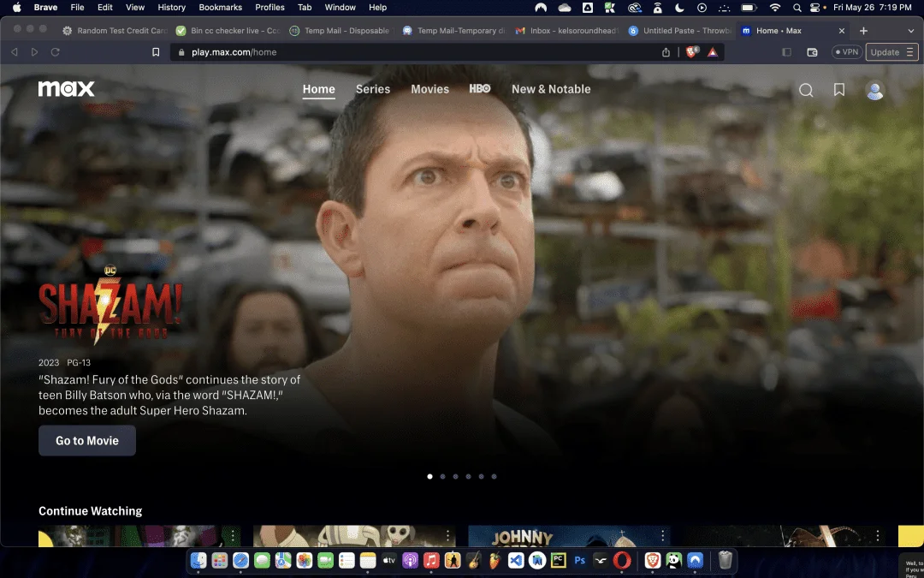Open the Max search icon
Viewport: 924px width, 578px height.
click(x=806, y=90)
